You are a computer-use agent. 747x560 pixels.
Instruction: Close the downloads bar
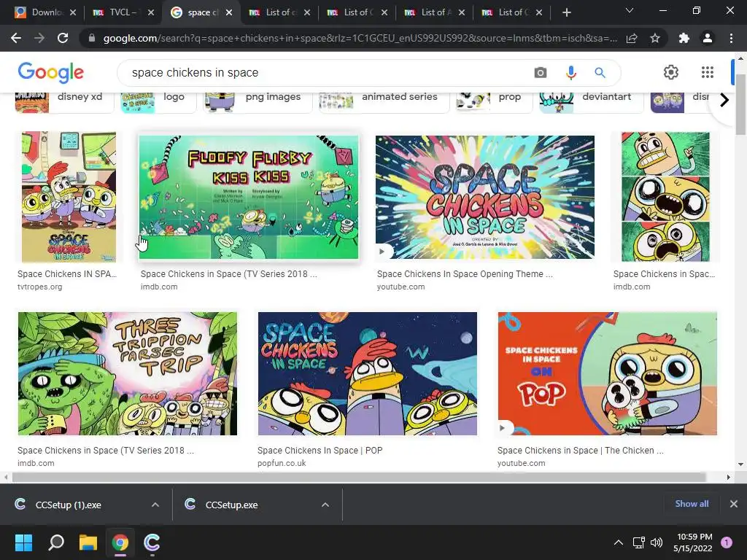tap(734, 504)
